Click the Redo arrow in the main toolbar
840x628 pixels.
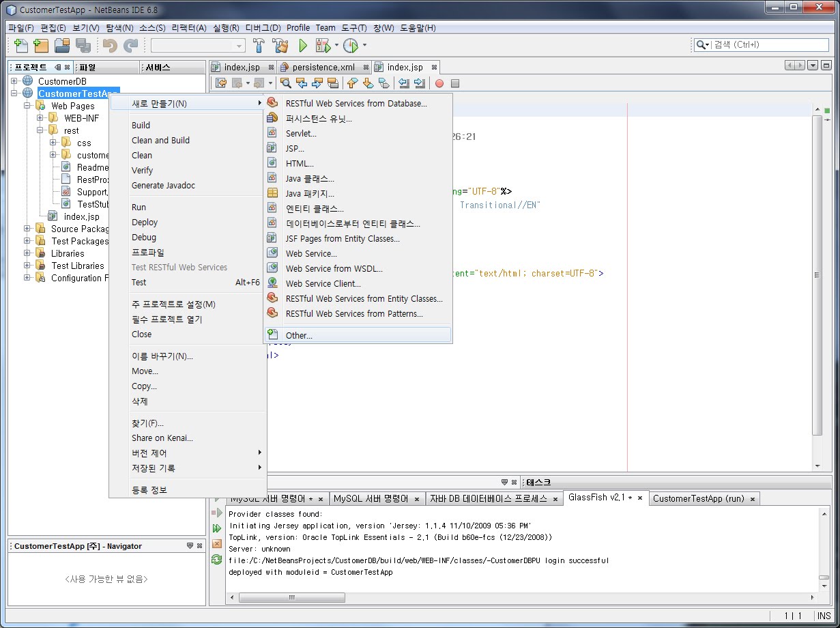(x=130, y=46)
